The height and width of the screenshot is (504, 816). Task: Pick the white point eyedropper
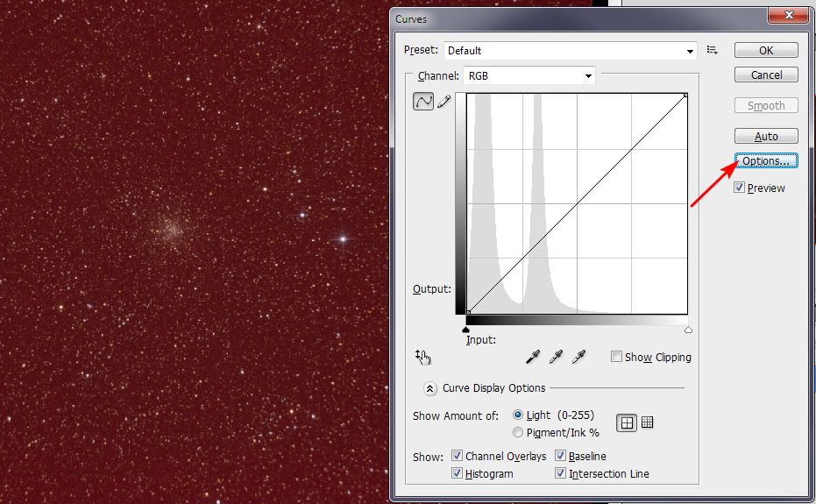(578, 357)
